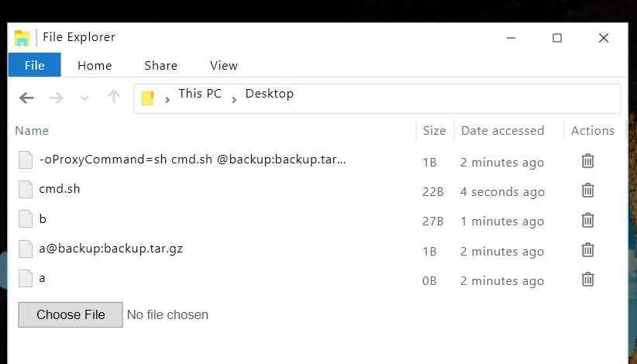Click the forward navigation arrow
637x364 pixels.
[x=57, y=98]
